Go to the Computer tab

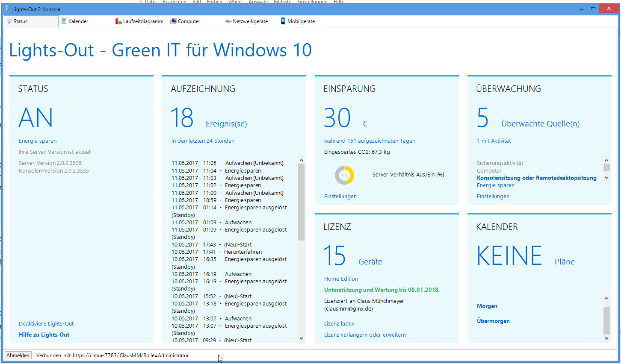185,21
